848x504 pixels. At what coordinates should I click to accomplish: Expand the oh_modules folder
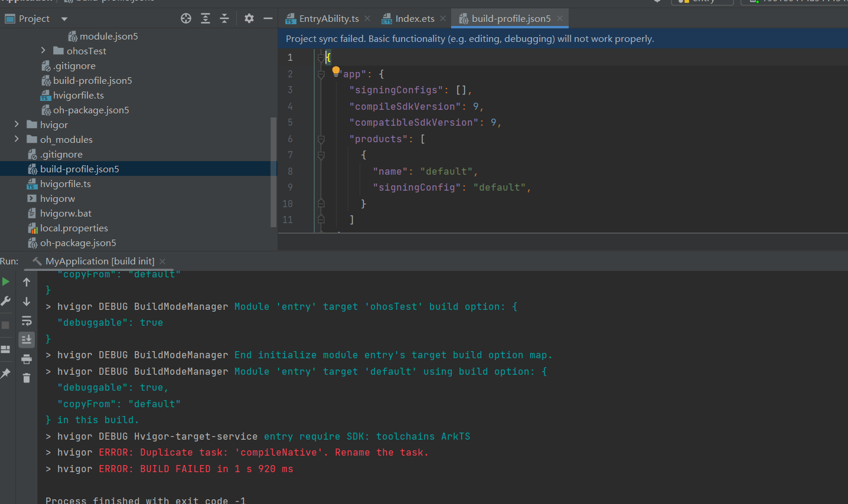point(17,139)
